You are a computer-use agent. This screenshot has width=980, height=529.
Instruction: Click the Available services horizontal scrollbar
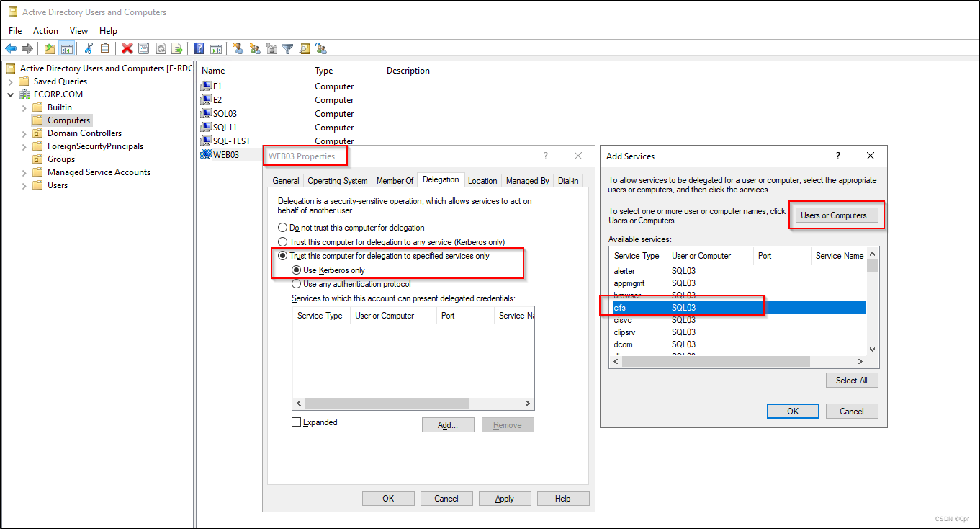click(738, 362)
